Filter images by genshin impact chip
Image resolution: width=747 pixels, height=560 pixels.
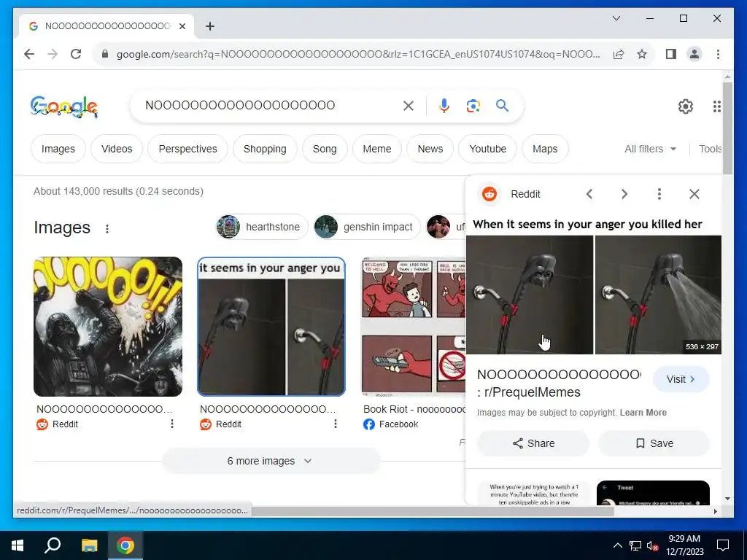(366, 227)
